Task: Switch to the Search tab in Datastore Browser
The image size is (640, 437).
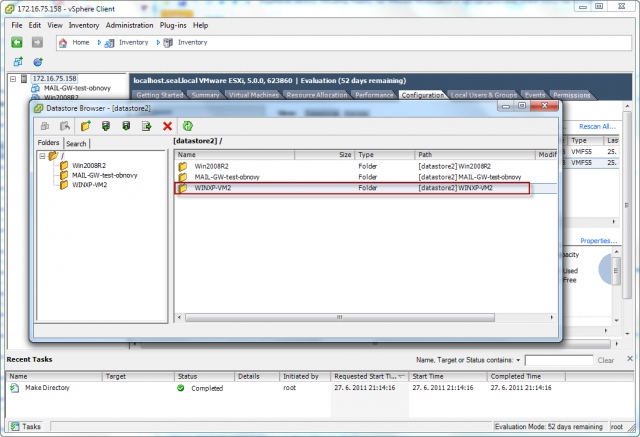Action: click(76, 144)
